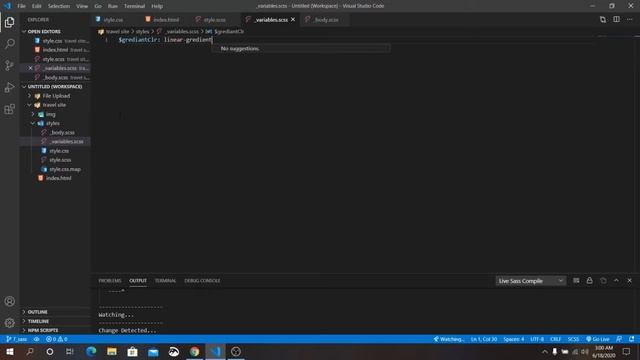Click the feedback icon in status bar

619,339
